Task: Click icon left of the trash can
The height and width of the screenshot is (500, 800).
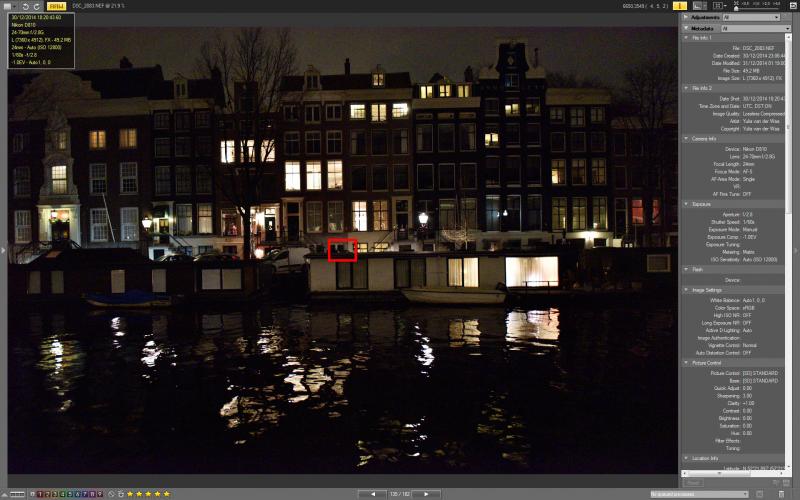Action: point(759,494)
